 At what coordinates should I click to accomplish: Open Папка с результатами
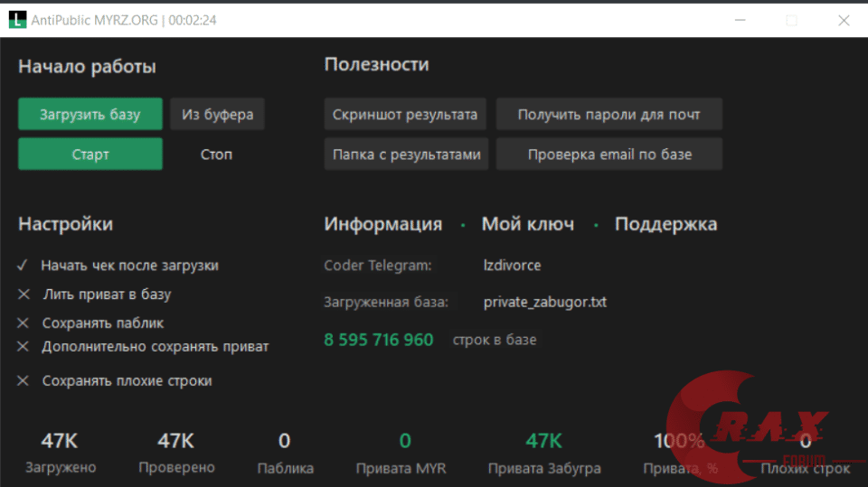[x=406, y=154]
